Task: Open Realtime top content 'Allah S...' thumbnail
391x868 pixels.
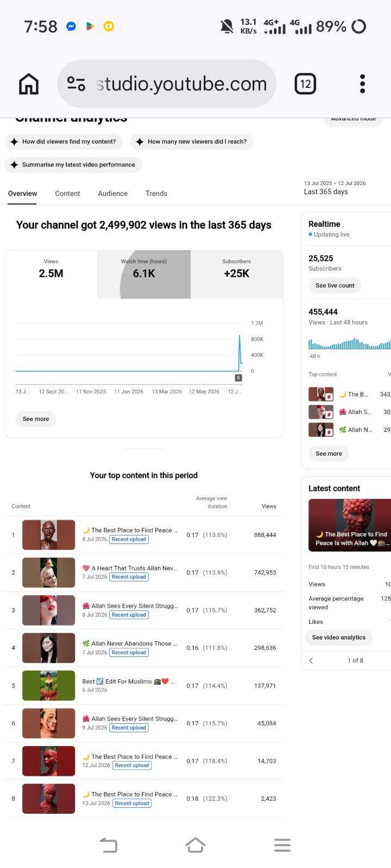Action: coord(321,412)
